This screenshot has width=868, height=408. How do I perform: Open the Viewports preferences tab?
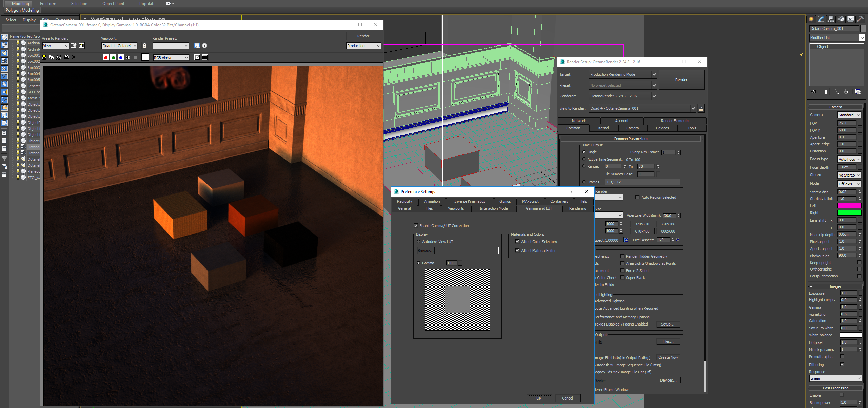456,208
